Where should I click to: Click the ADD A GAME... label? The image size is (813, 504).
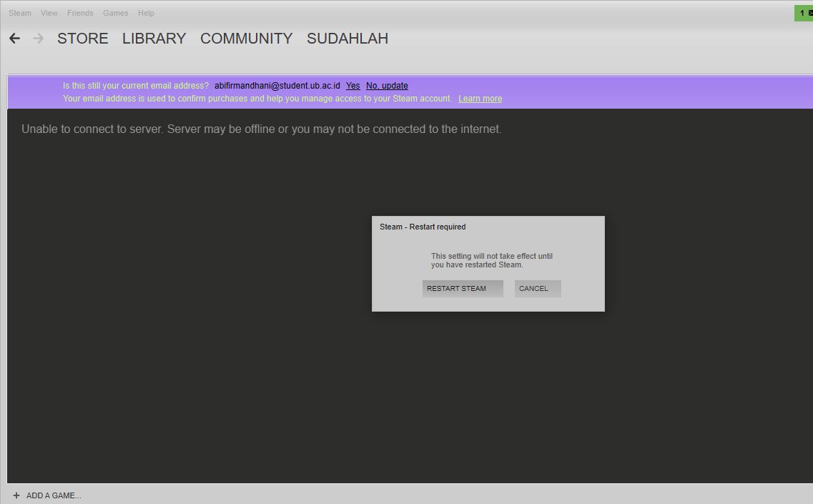54,495
